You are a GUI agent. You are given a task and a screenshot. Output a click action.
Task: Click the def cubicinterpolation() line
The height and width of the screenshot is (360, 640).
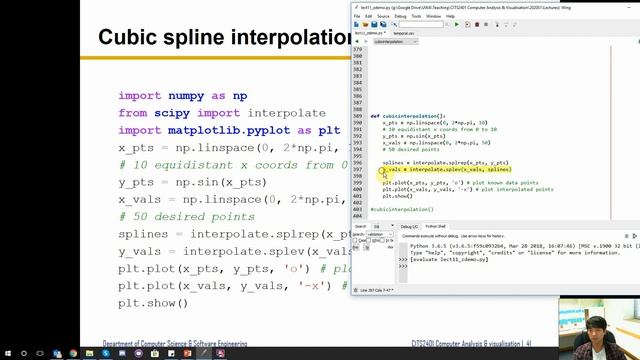click(x=408, y=116)
